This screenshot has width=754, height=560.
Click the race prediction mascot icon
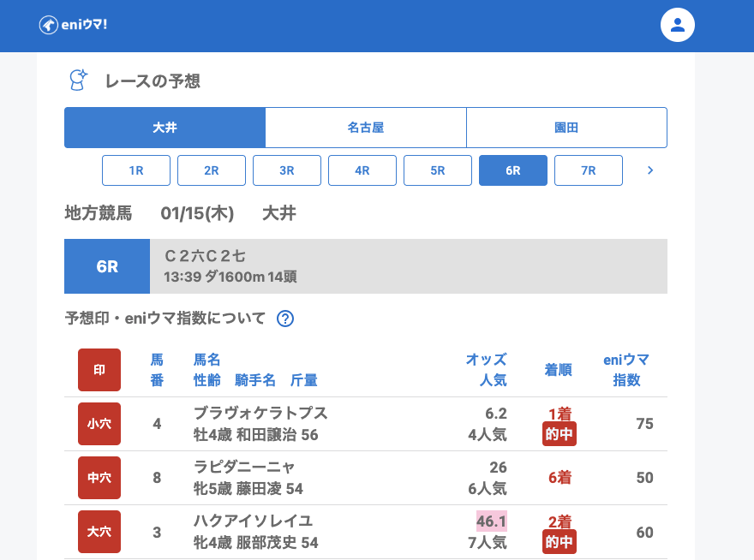coord(79,80)
